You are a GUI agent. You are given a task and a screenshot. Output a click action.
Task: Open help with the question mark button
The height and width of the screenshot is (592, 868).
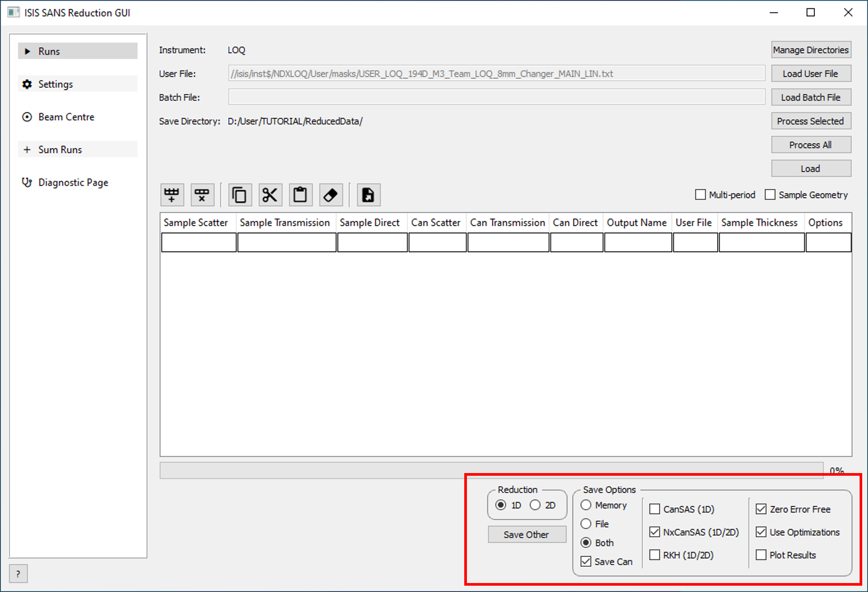[x=18, y=574]
